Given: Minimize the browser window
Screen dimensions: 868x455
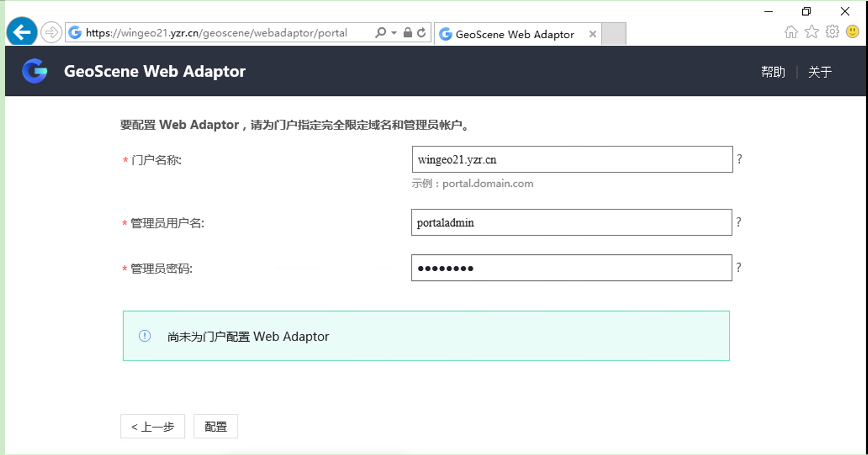Looking at the screenshot, I should (769, 12).
